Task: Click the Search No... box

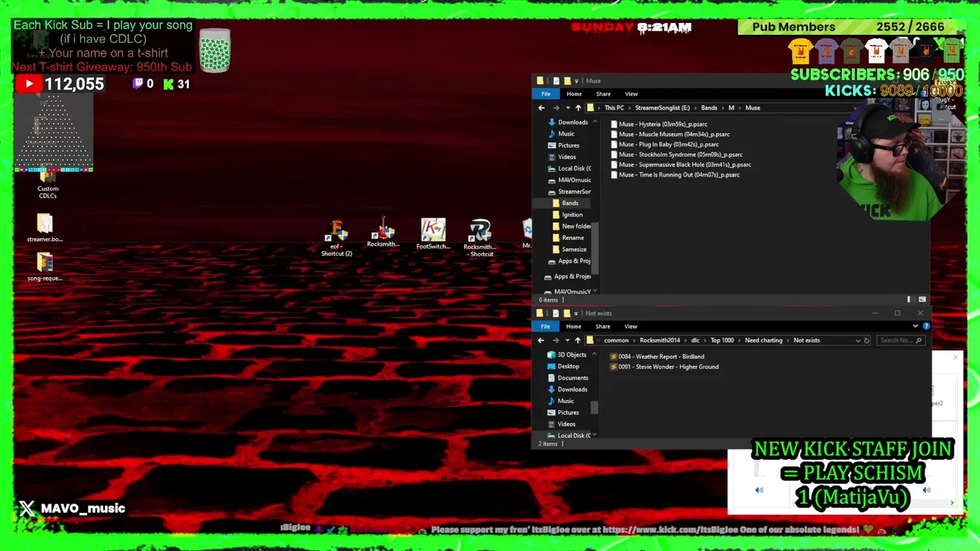Action: tap(901, 341)
